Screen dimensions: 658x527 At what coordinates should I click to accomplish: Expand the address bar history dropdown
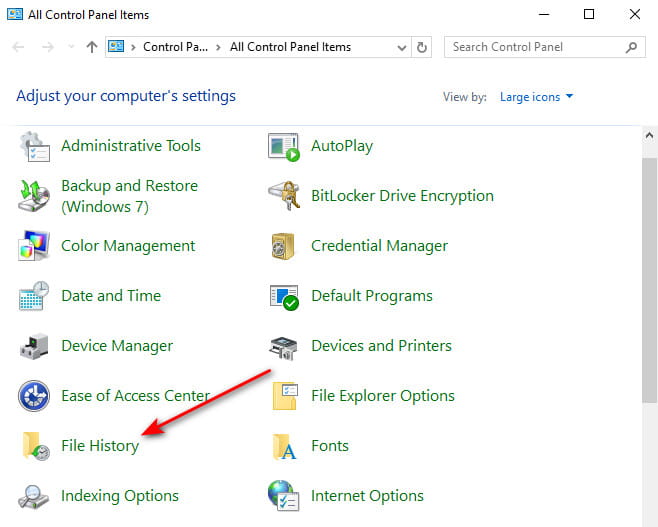point(402,47)
